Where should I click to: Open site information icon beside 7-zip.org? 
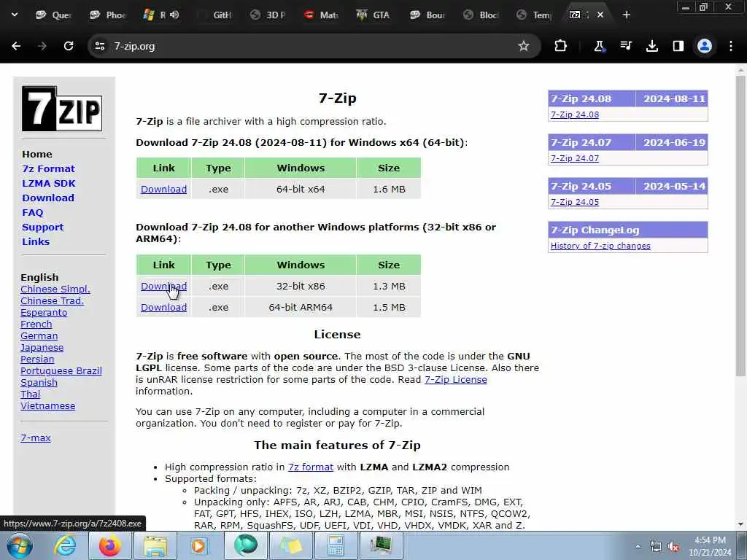coord(99,46)
